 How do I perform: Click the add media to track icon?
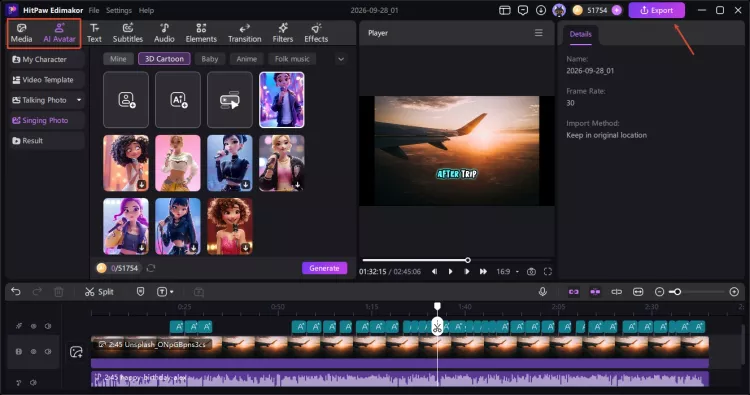click(x=77, y=352)
